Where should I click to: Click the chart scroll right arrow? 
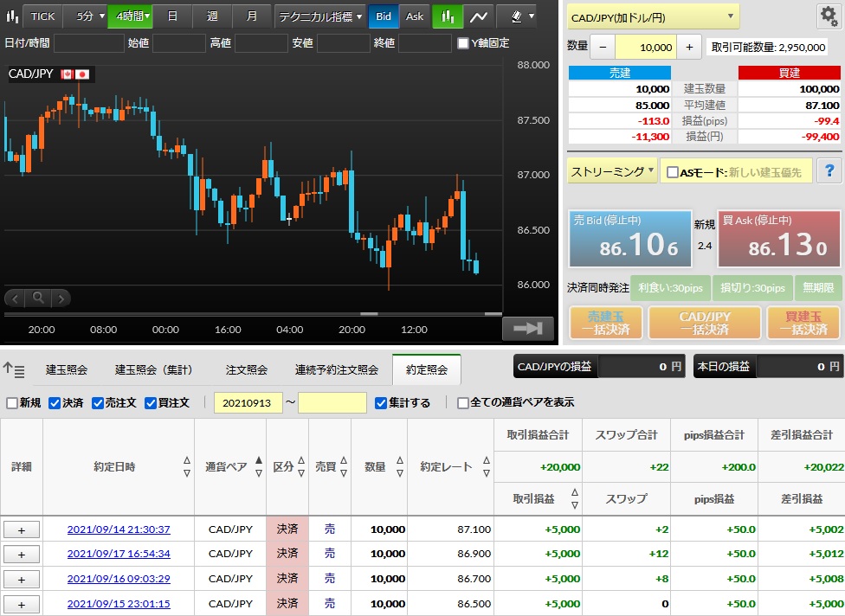(x=61, y=298)
